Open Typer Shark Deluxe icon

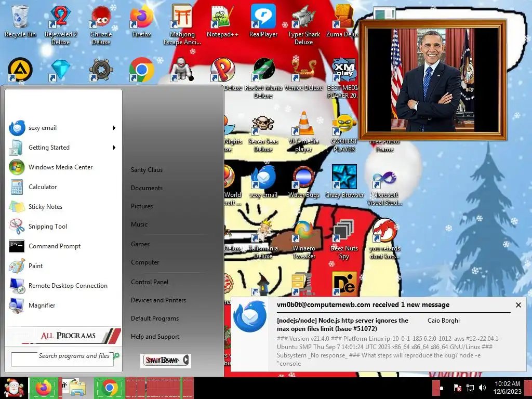coord(303,25)
